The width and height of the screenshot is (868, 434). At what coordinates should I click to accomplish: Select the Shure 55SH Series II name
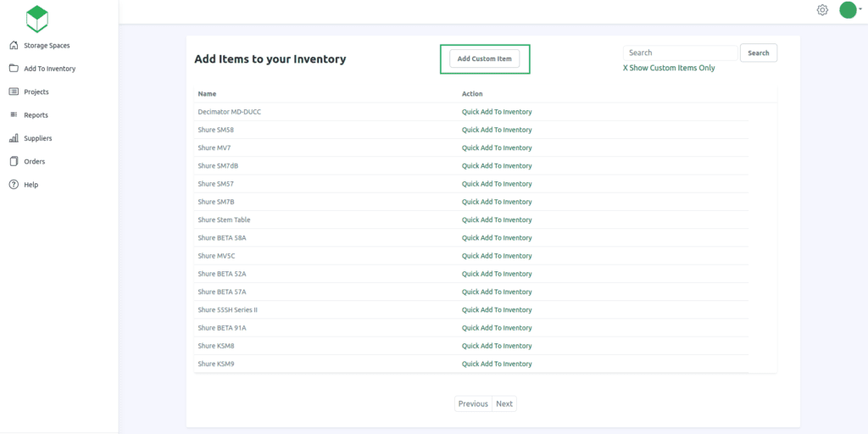227,309
